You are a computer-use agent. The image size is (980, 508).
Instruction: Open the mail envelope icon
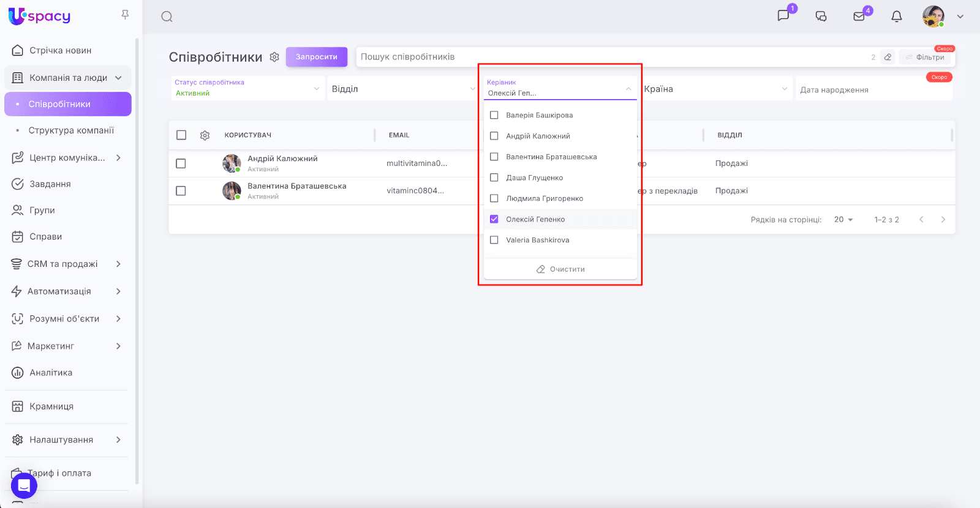click(x=859, y=17)
